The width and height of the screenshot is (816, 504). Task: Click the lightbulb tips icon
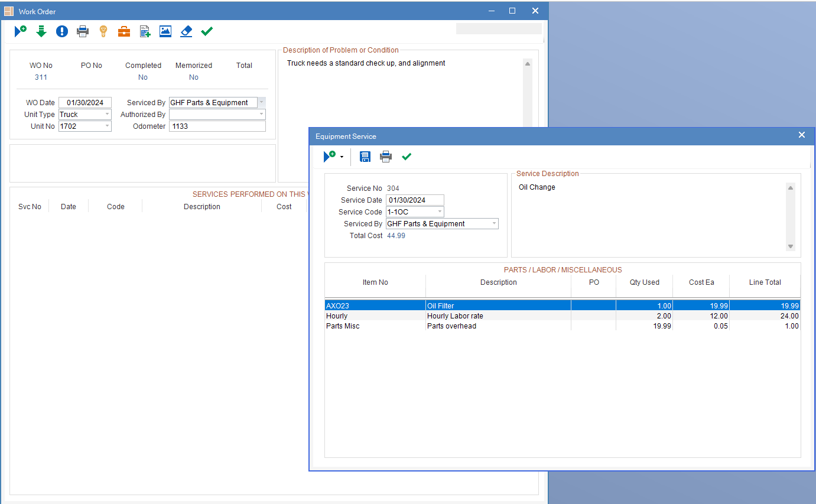[103, 31]
